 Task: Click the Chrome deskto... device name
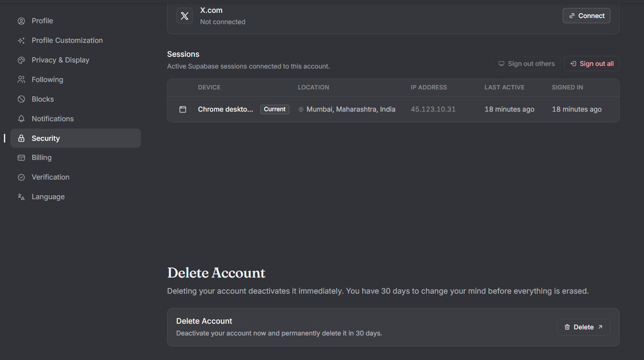[226, 110]
